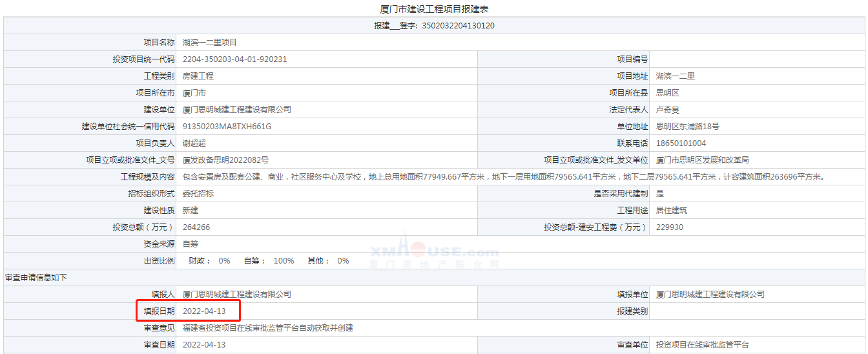This screenshot has height=354, width=868.
Task: Click the credit code 91350203MA8TXH661G
Action: coord(227,127)
